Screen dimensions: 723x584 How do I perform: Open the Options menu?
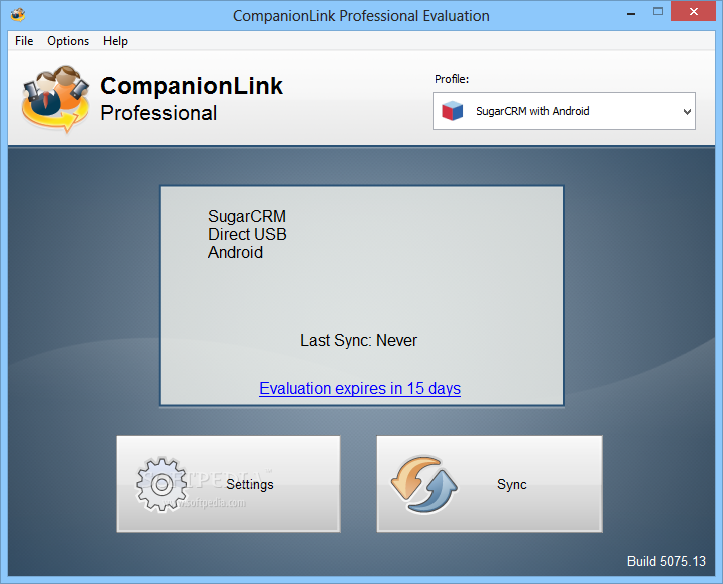[x=68, y=41]
